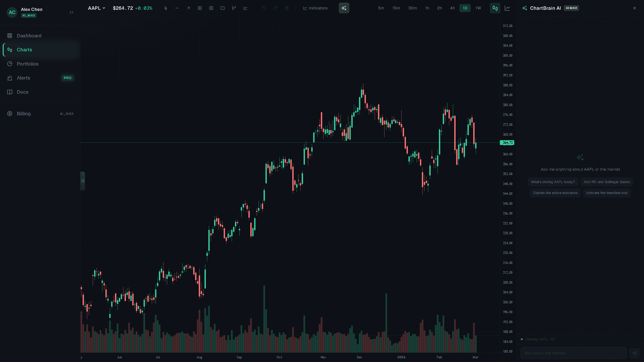Switch chart to line chart mode
644x362 pixels.
508,8
